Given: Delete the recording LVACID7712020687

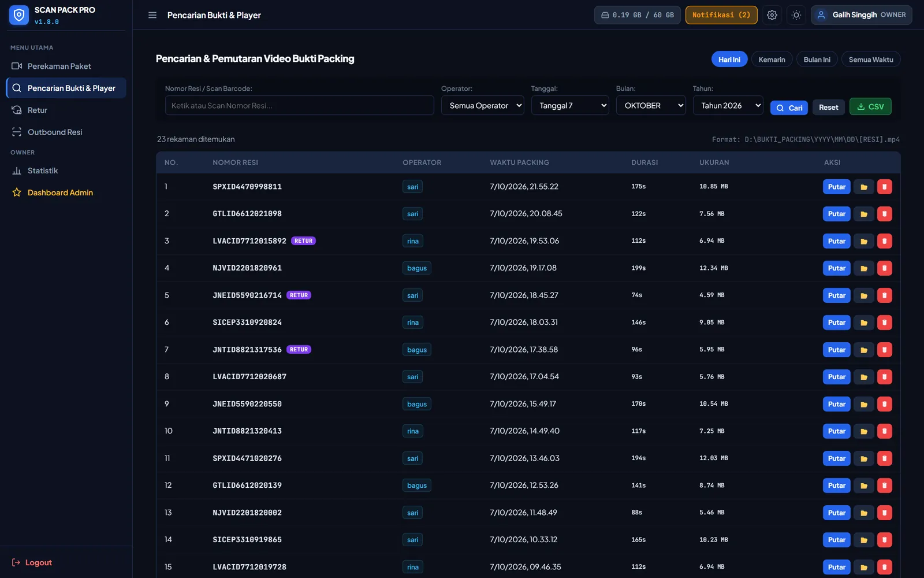Looking at the screenshot, I should pos(885,377).
